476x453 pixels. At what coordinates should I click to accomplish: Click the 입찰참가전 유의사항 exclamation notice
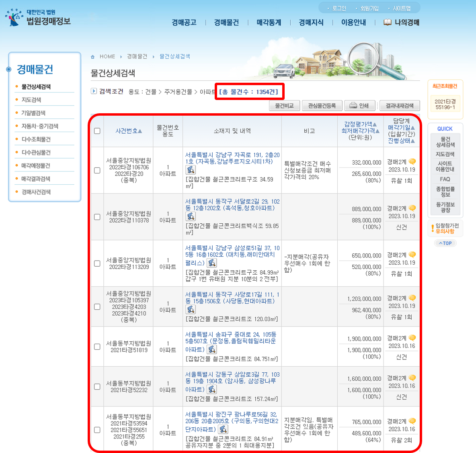click(x=445, y=229)
